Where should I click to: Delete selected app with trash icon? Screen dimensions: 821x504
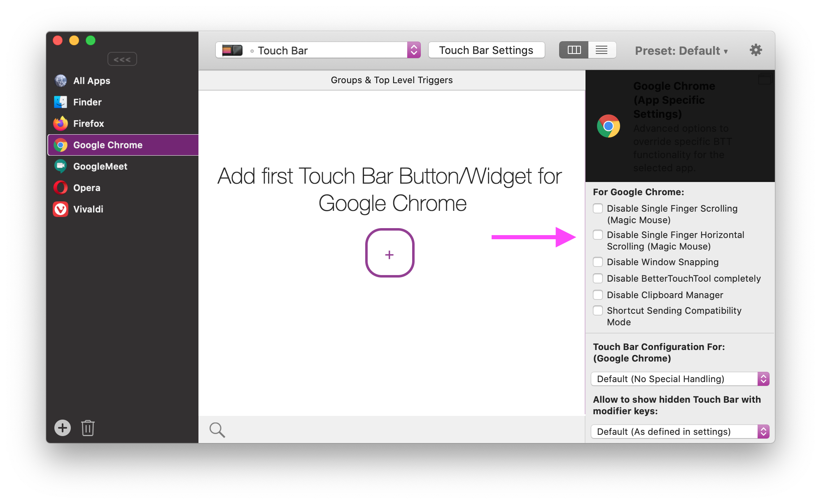88,428
